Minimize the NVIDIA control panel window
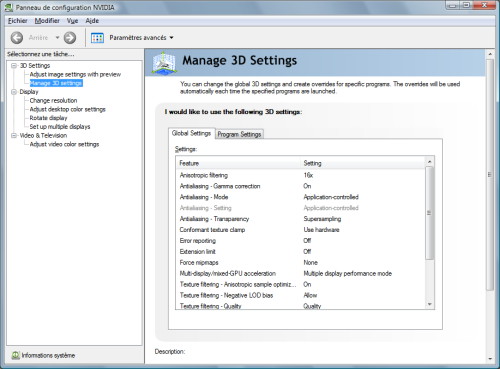 (x=452, y=5)
